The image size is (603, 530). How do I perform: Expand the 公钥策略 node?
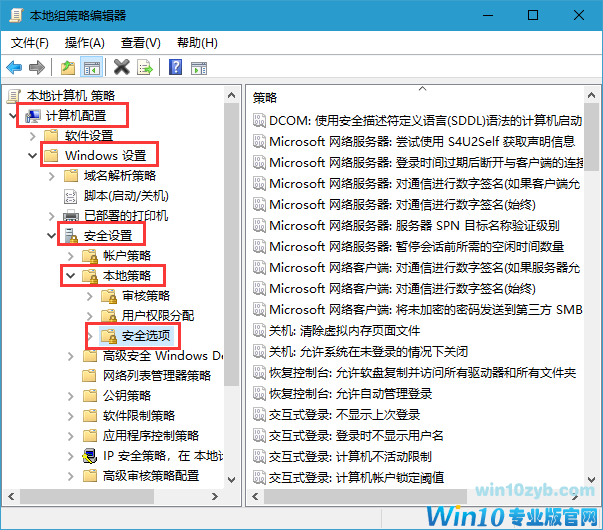tap(70, 396)
